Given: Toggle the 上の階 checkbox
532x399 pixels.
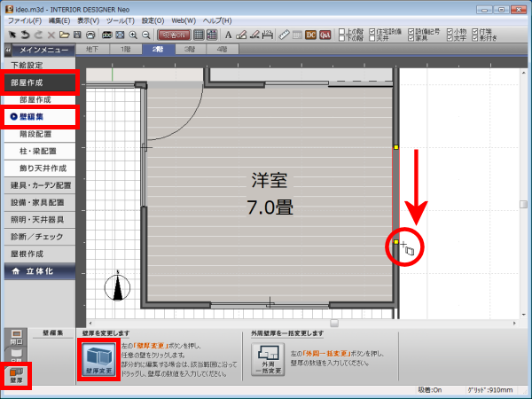Looking at the screenshot, I should click(343, 30).
